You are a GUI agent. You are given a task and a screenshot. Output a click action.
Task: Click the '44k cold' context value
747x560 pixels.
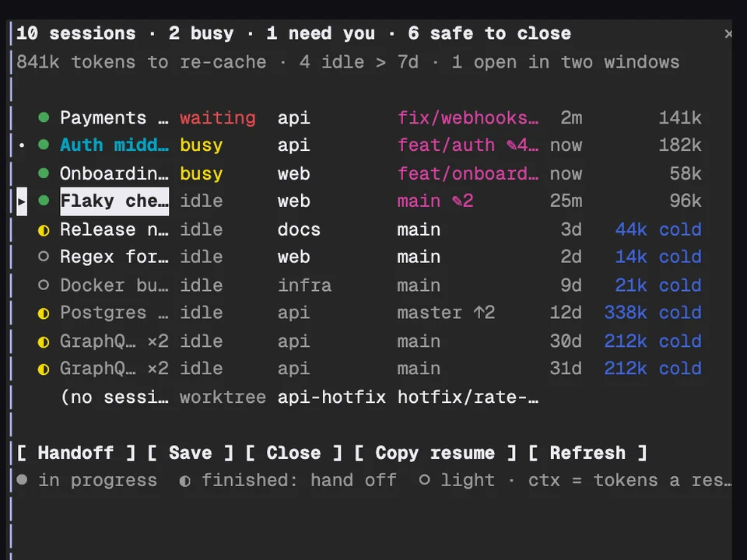(658, 230)
